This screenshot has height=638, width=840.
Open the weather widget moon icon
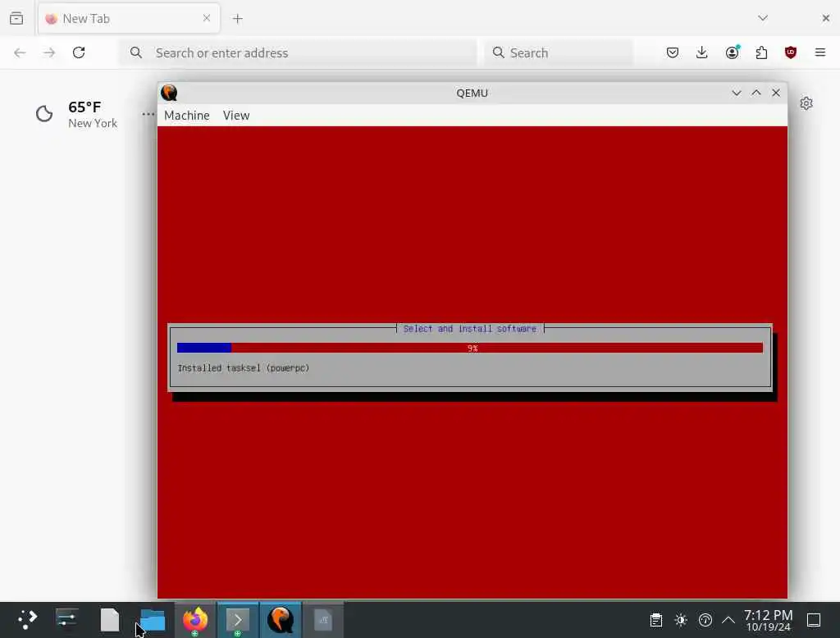(x=44, y=113)
